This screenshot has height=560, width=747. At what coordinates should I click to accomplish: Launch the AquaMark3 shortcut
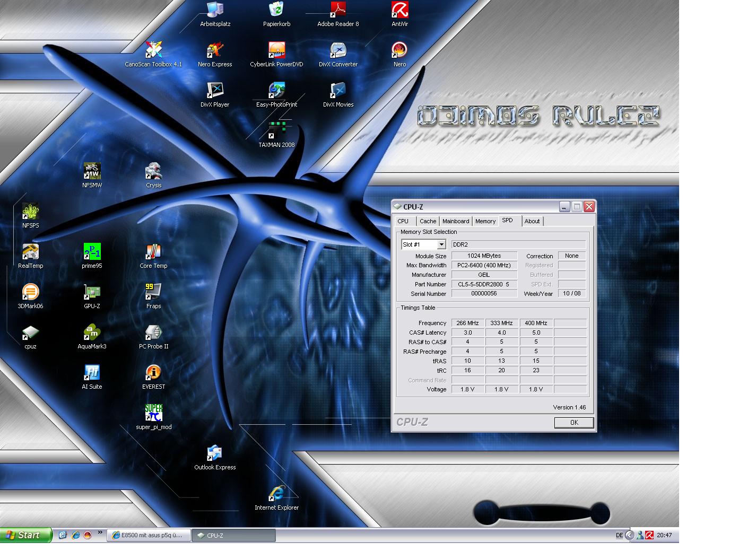tap(92, 337)
